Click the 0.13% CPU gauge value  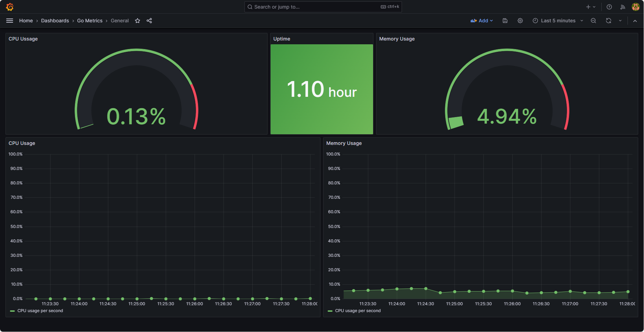click(x=136, y=116)
